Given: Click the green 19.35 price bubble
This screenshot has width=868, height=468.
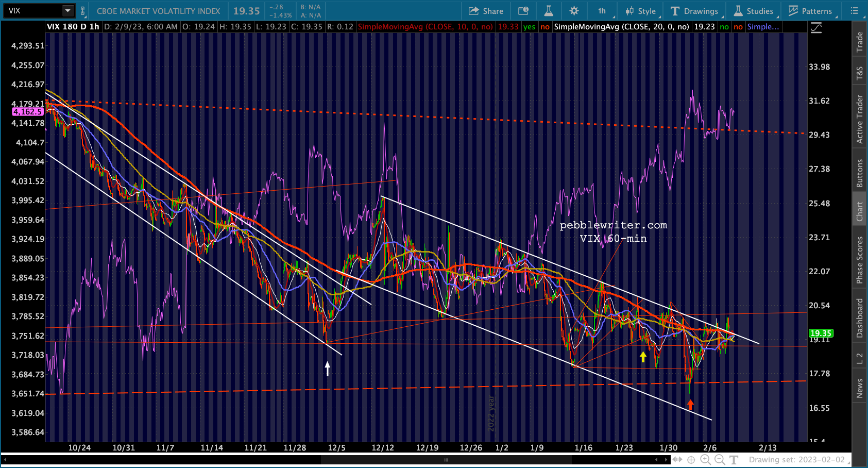Looking at the screenshot, I should tap(821, 333).
